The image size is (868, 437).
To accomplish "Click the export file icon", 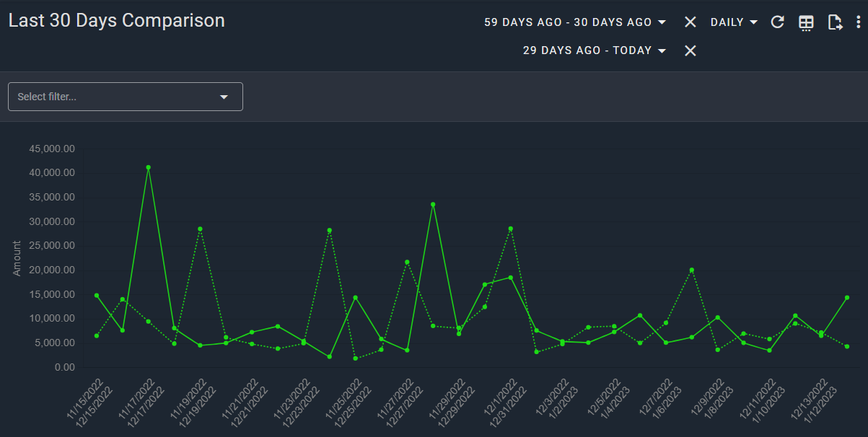I will [x=835, y=22].
